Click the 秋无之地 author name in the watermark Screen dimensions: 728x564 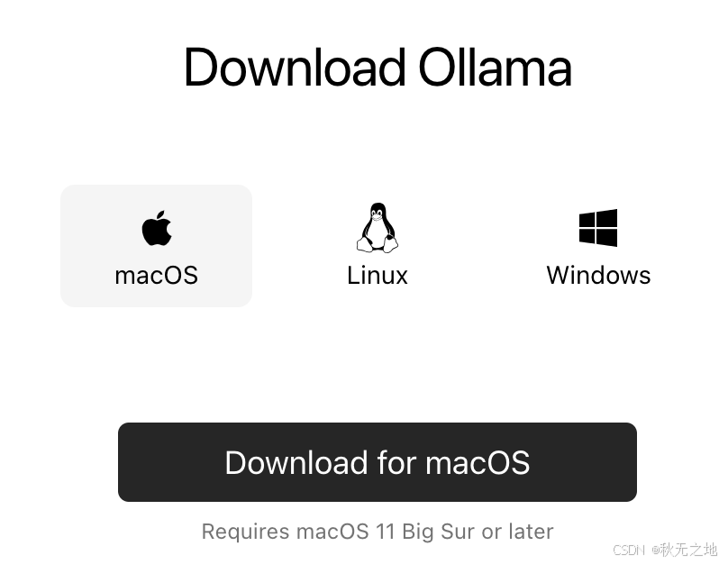pos(689,550)
